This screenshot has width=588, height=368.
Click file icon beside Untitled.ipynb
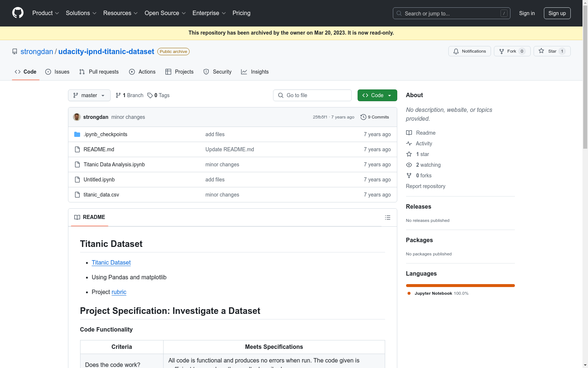click(x=77, y=180)
